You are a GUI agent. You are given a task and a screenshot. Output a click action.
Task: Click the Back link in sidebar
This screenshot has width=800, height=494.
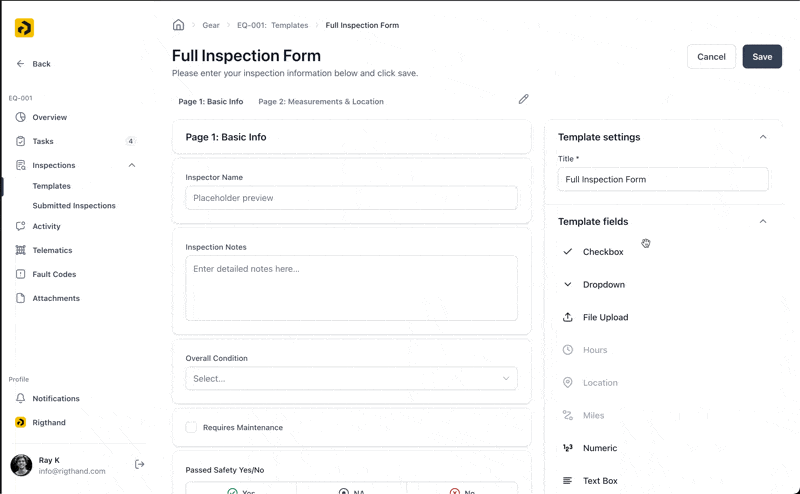pos(41,64)
